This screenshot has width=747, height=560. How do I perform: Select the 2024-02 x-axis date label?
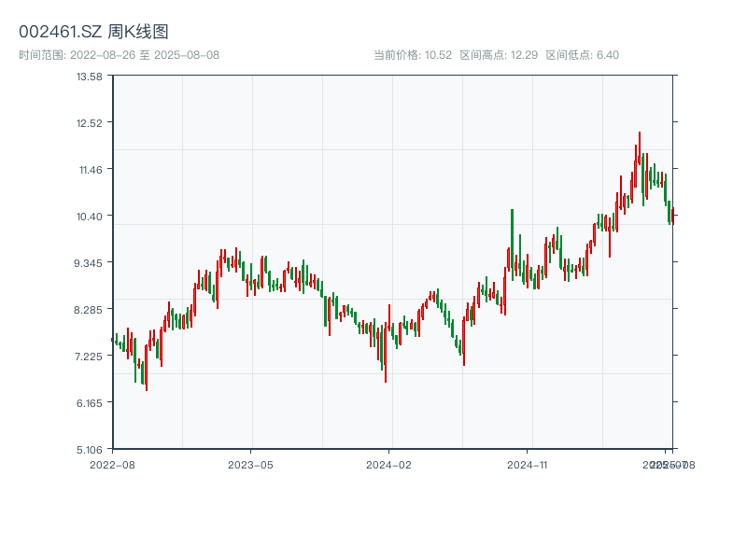[389, 464]
